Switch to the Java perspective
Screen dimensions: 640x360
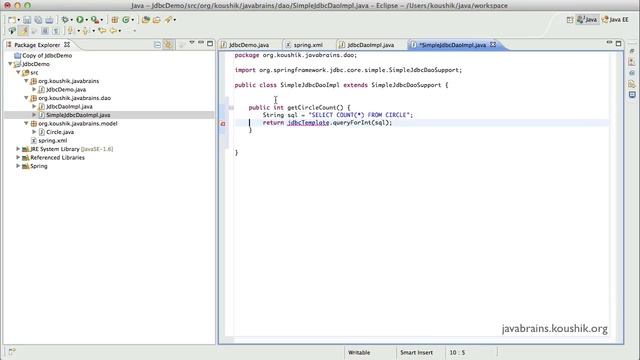tap(587, 20)
